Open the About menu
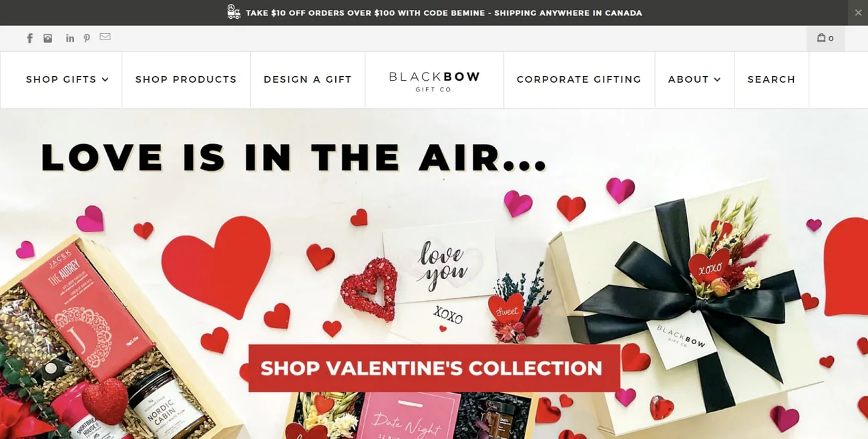 point(688,79)
